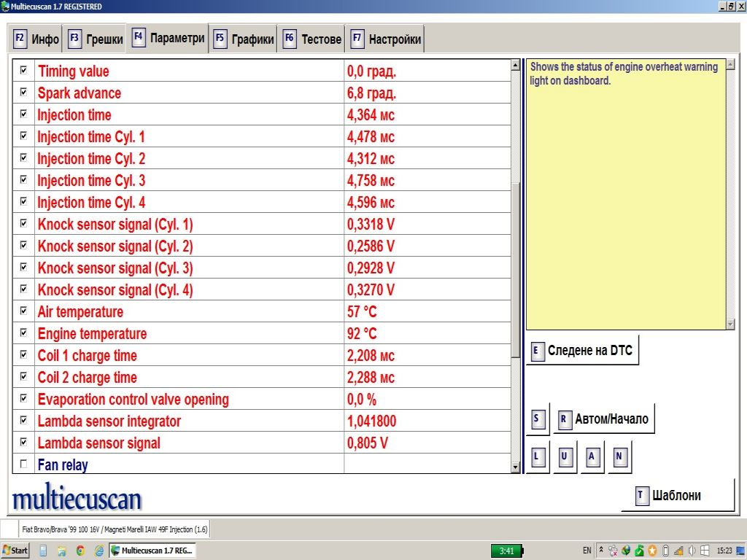The height and width of the screenshot is (560, 747).
Task: Click the Следене на DTC button
Action: pyautogui.click(x=582, y=351)
